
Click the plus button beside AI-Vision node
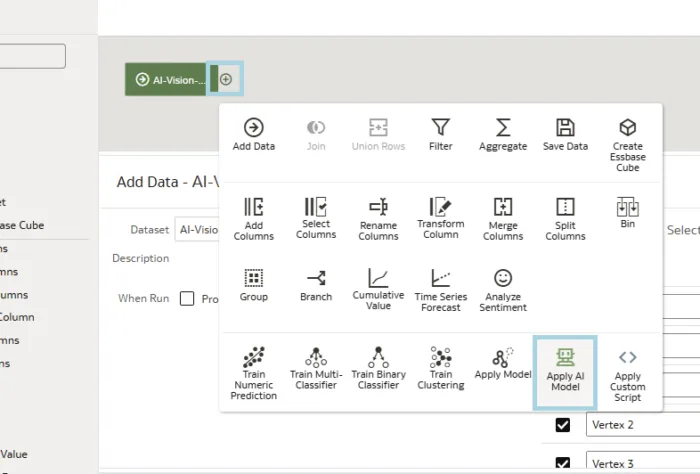click(226, 79)
